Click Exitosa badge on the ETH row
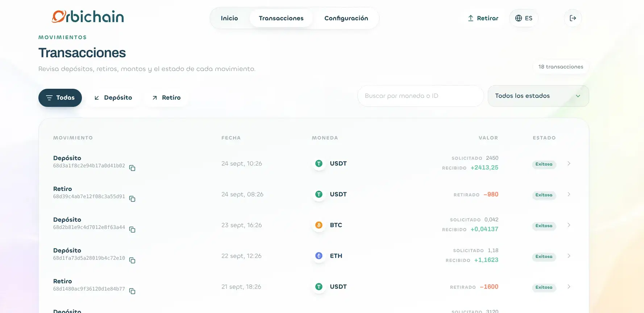Screen dimensions: 644x313 pyautogui.click(x=544, y=256)
